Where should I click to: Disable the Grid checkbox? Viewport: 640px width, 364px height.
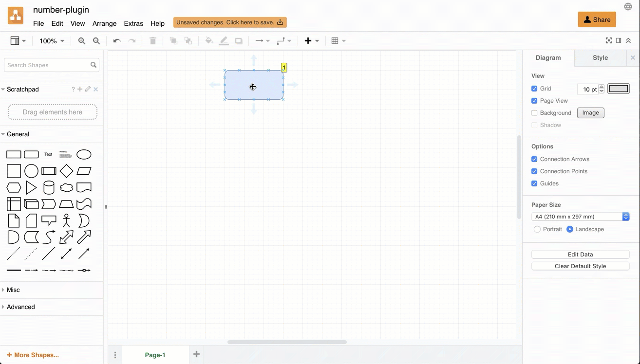[534, 89]
